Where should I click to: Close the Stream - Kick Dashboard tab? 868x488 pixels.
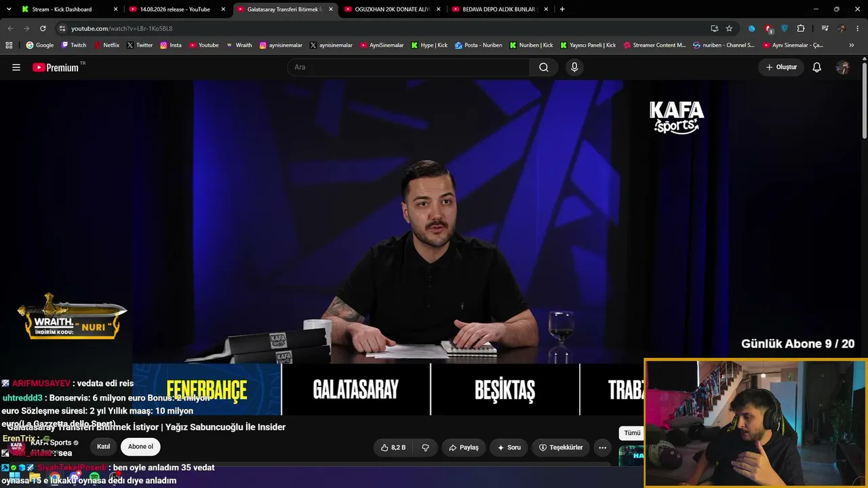[x=115, y=9]
